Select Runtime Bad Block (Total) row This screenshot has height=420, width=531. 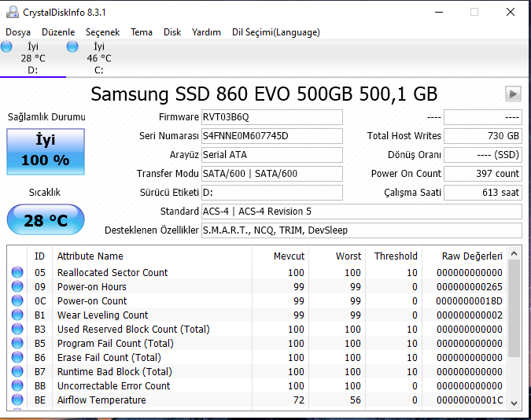(x=257, y=371)
